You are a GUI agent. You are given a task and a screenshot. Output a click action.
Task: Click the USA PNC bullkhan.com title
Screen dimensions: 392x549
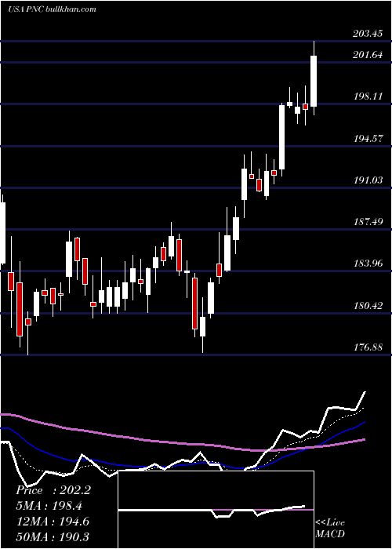coord(53,9)
